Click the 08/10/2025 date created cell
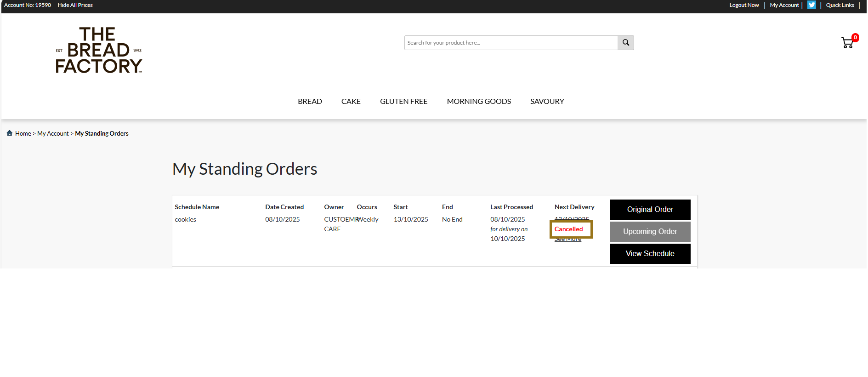The image size is (868, 377). pos(282,220)
